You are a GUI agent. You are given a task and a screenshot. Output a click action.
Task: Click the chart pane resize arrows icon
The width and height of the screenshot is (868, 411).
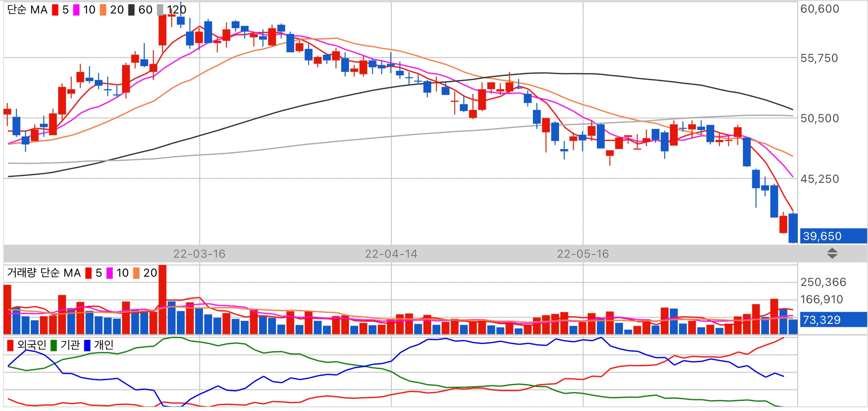[832, 253]
